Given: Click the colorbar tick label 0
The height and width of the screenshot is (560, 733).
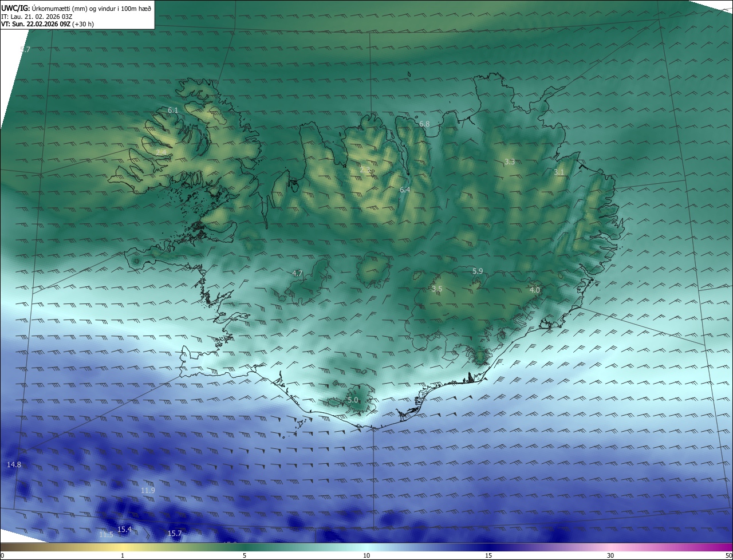Looking at the screenshot, I should click(3, 555).
